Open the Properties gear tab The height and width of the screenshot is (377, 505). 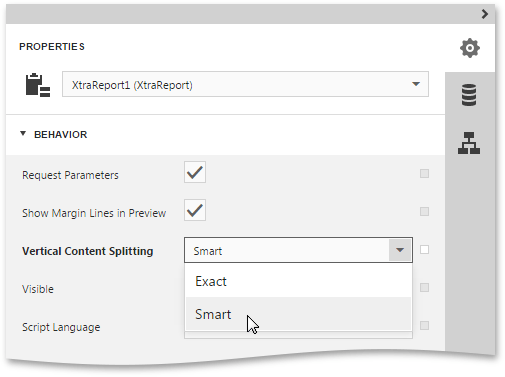click(470, 48)
